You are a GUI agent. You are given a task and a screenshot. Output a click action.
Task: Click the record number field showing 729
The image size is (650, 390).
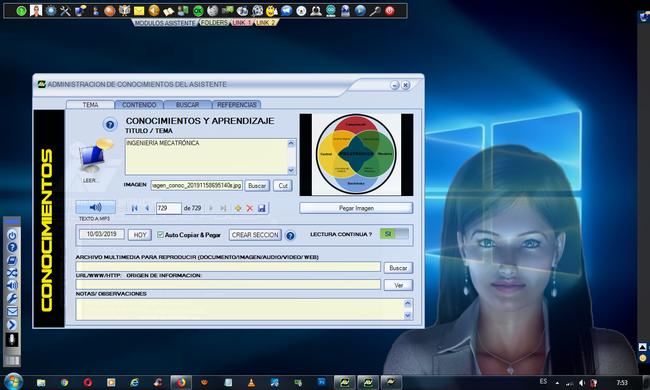pos(168,208)
